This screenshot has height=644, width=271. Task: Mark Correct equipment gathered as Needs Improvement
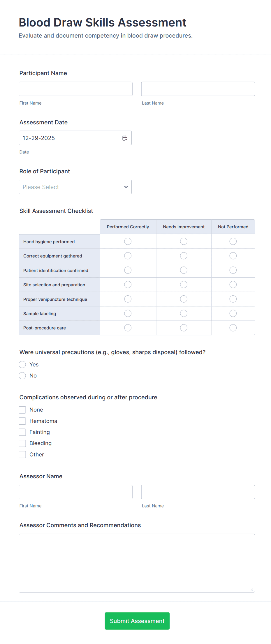(184, 255)
